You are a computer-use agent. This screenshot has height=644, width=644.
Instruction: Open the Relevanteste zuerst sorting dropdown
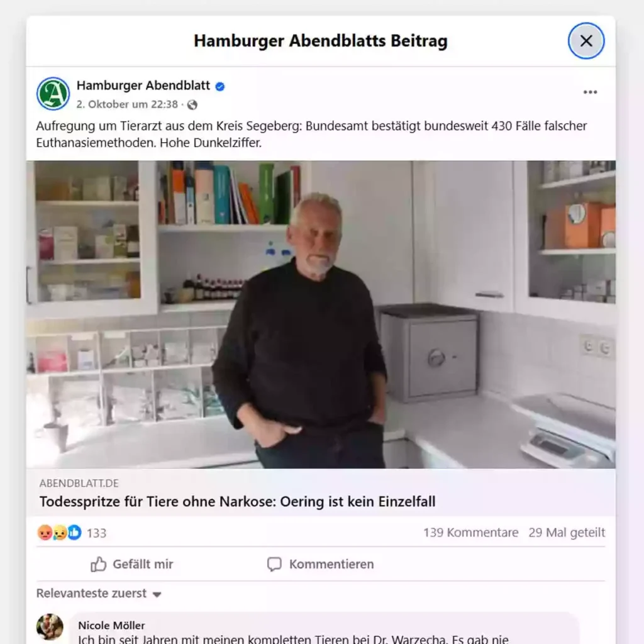pyautogui.click(x=99, y=594)
